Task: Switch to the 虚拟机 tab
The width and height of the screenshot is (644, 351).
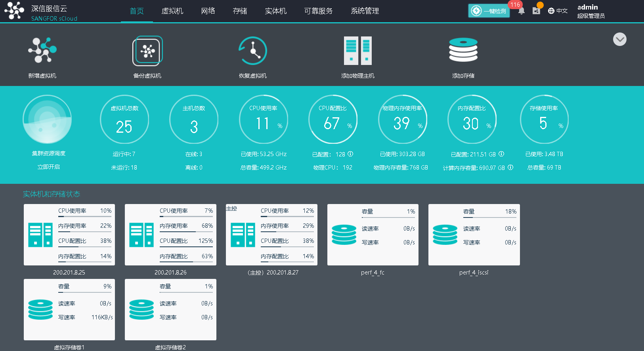Action: (x=172, y=11)
